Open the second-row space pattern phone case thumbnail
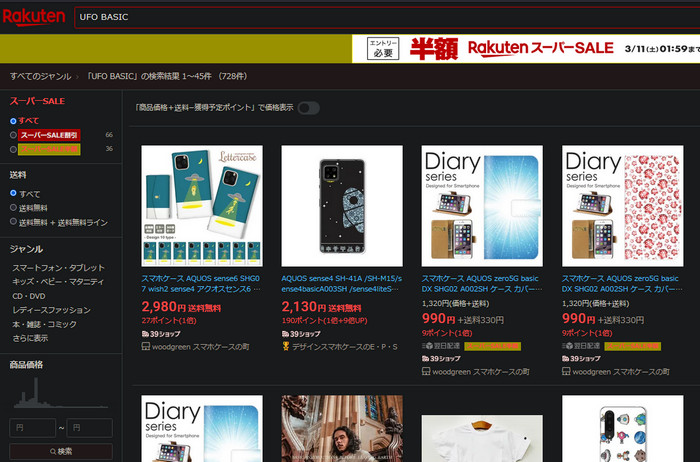This screenshot has height=462, width=700. click(622, 429)
